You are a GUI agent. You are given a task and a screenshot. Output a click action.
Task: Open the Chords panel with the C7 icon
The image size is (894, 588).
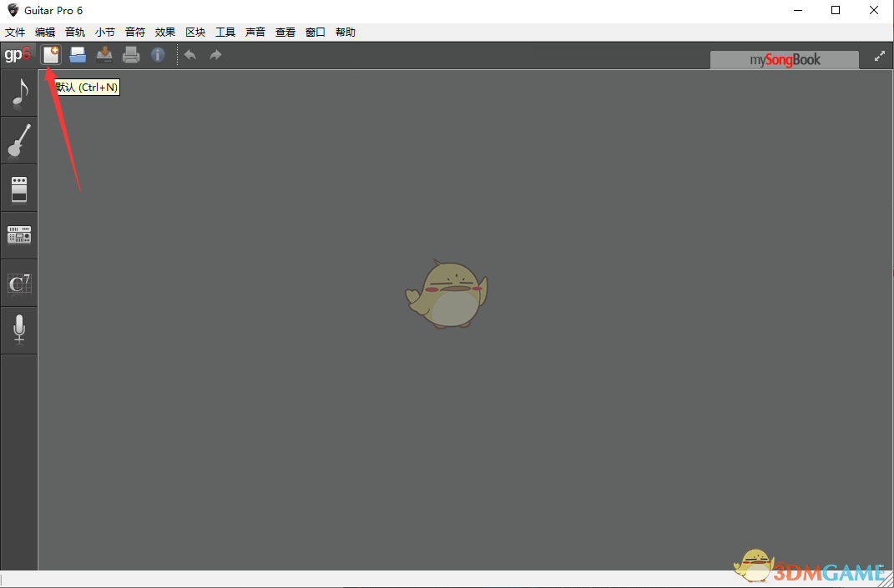[x=19, y=284]
